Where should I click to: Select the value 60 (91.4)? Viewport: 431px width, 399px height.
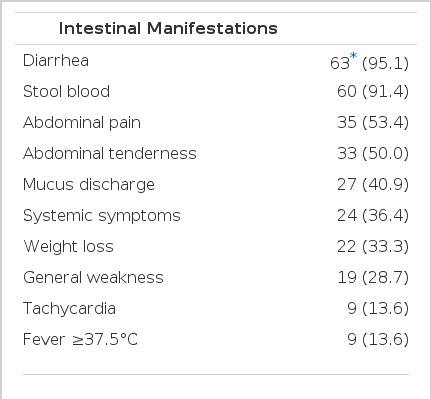coord(373,91)
